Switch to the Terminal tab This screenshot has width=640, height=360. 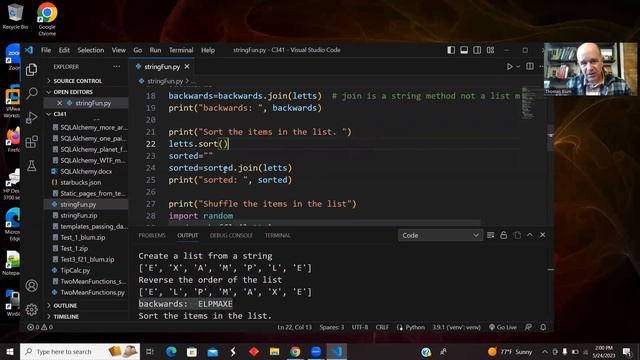(x=278, y=236)
